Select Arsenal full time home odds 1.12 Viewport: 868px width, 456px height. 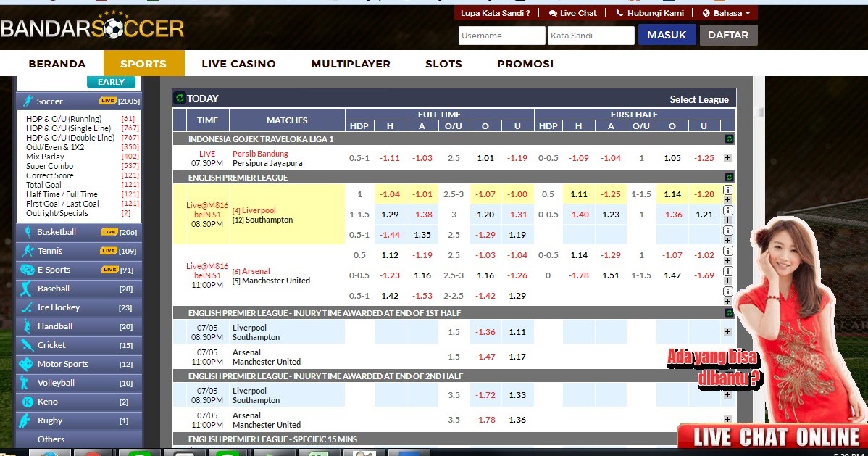pos(390,255)
